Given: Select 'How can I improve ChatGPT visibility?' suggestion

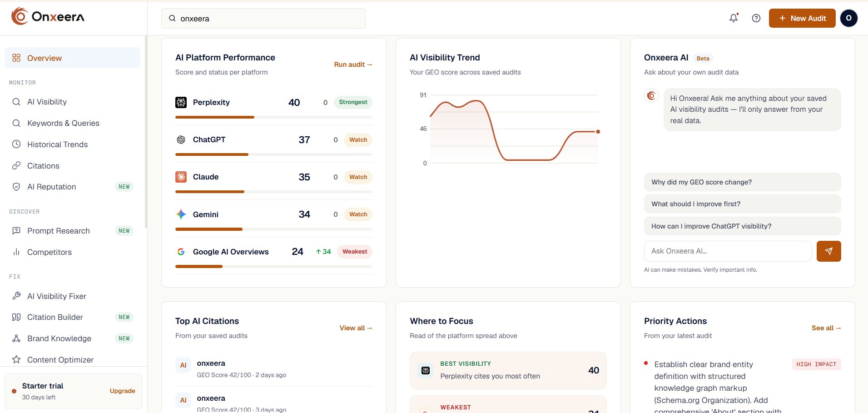Looking at the screenshot, I should click(x=743, y=226).
